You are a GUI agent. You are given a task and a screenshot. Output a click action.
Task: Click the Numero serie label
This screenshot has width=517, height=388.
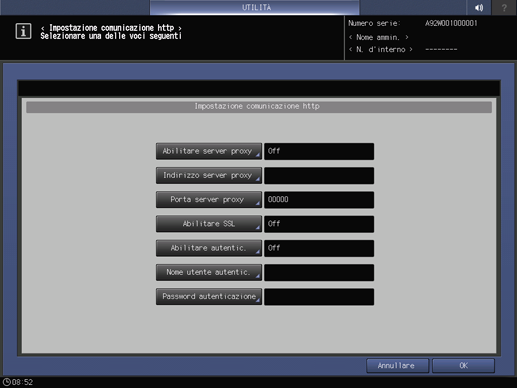pyautogui.click(x=374, y=23)
